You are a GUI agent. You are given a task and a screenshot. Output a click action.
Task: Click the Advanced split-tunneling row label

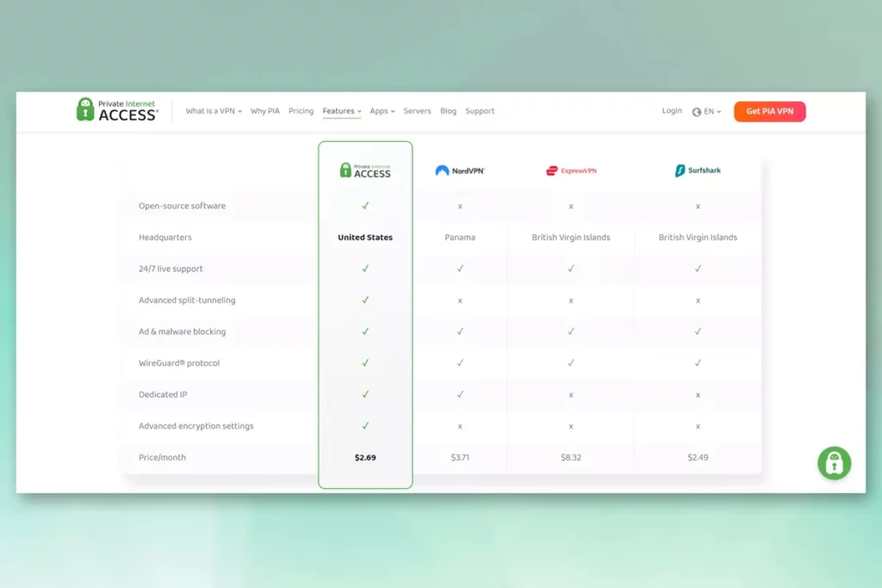(187, 300)
